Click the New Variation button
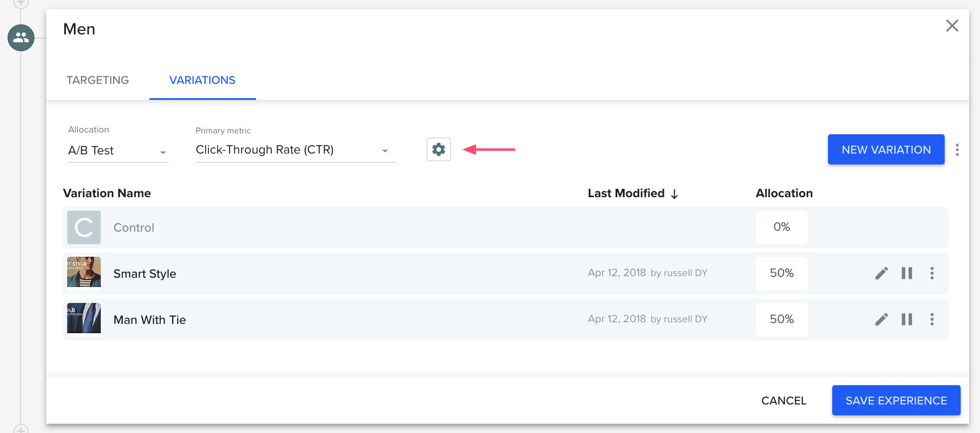Image resolution: width=980 pixels, height=433 pixels. [886, 149]
